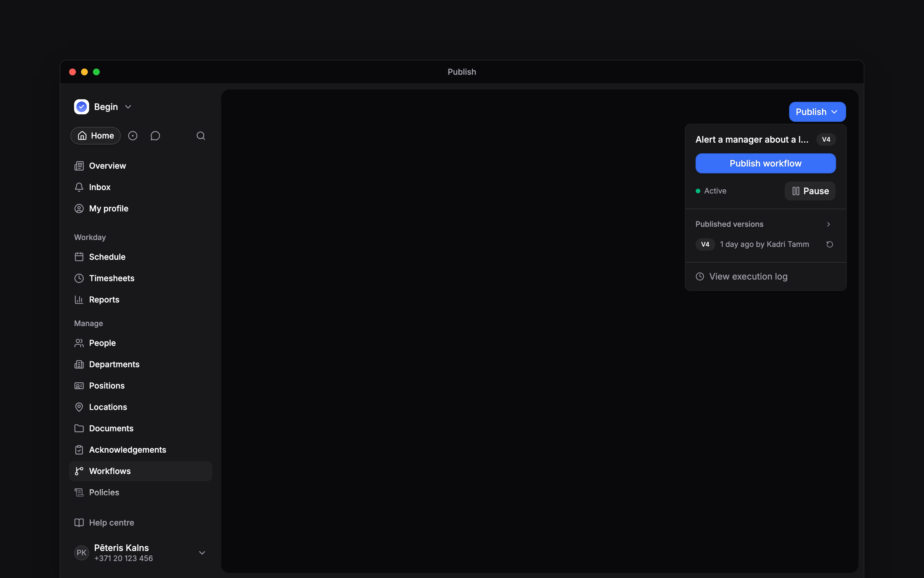Screen dimensions: 924x578
Task: Click the Pause bars icon
Action: (x=796, y=191)
